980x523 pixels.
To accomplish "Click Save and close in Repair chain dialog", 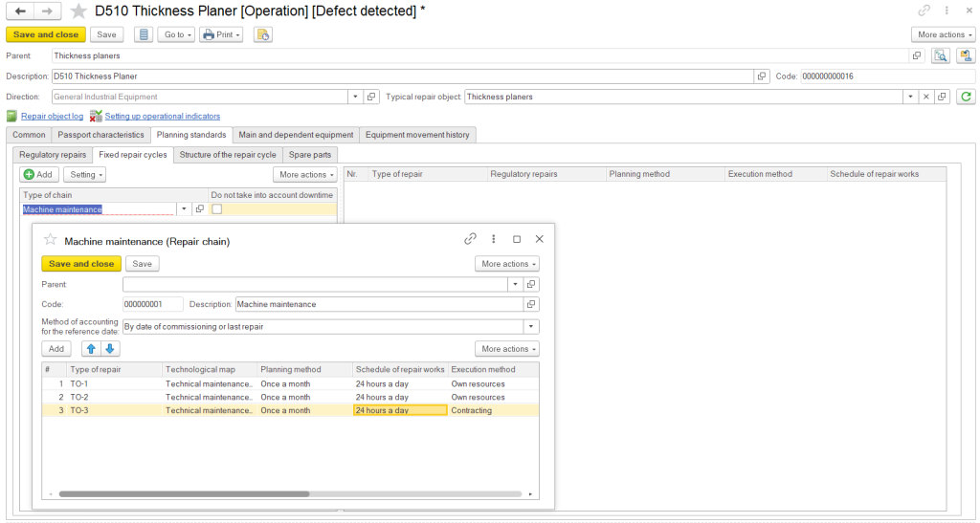I will [x=81, y=264].
